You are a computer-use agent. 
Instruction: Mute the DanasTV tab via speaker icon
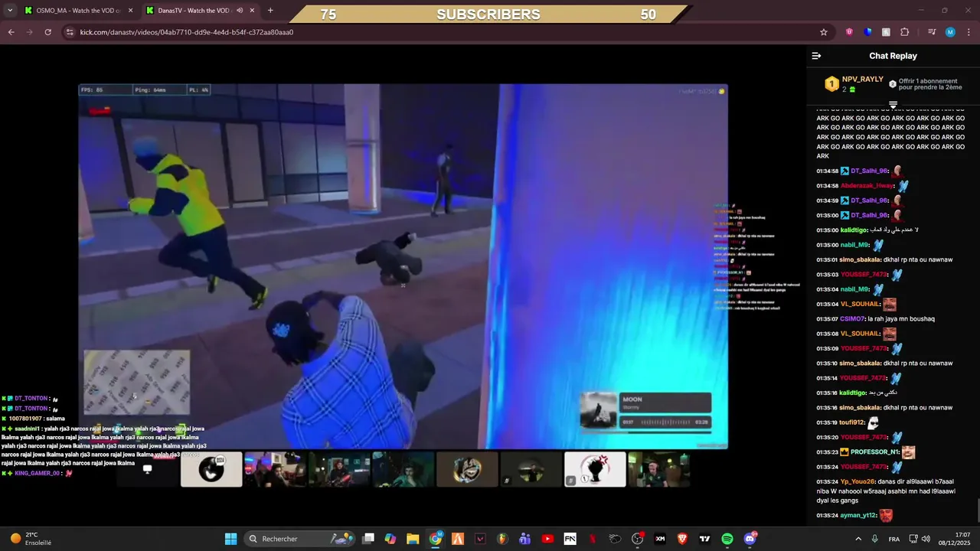pos(240,11)
